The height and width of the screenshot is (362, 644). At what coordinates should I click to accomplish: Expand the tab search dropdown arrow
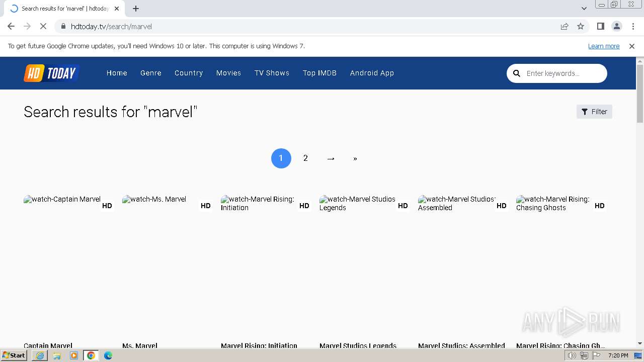click(x=584, y=9)
